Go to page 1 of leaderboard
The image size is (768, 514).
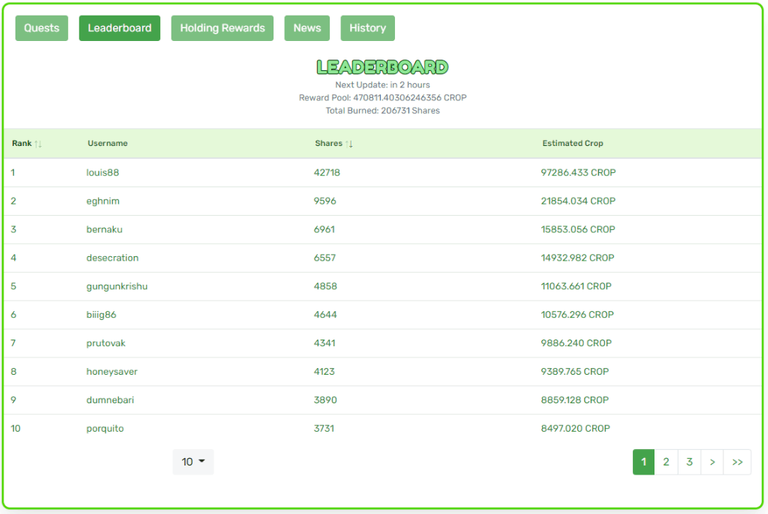click(644, 462)
